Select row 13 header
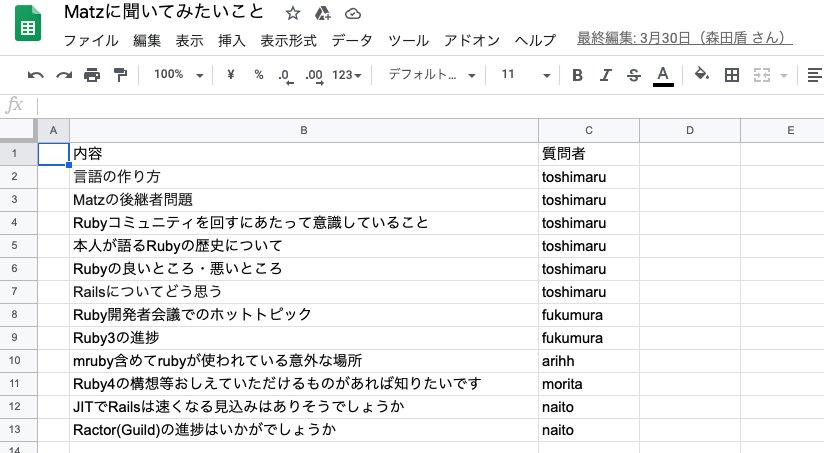This screenshot has height=453, width=824. click(18, 429)
